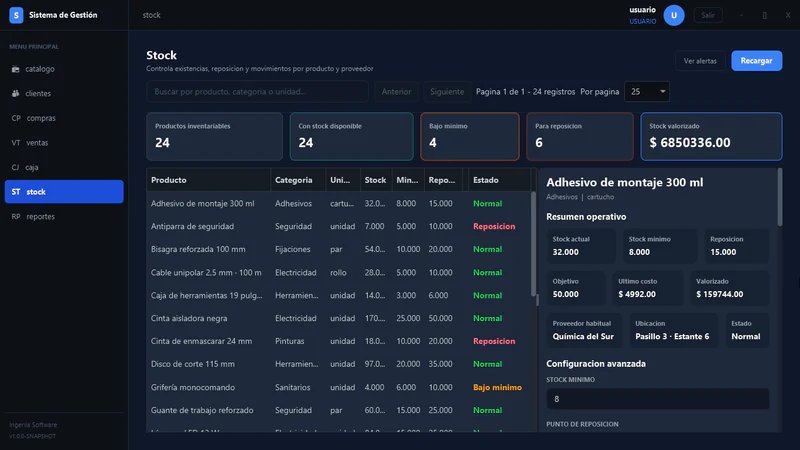The image size is (800, 450).
Task: Click Valorizado $ 159744.00 value
Action: coord(719,294)
